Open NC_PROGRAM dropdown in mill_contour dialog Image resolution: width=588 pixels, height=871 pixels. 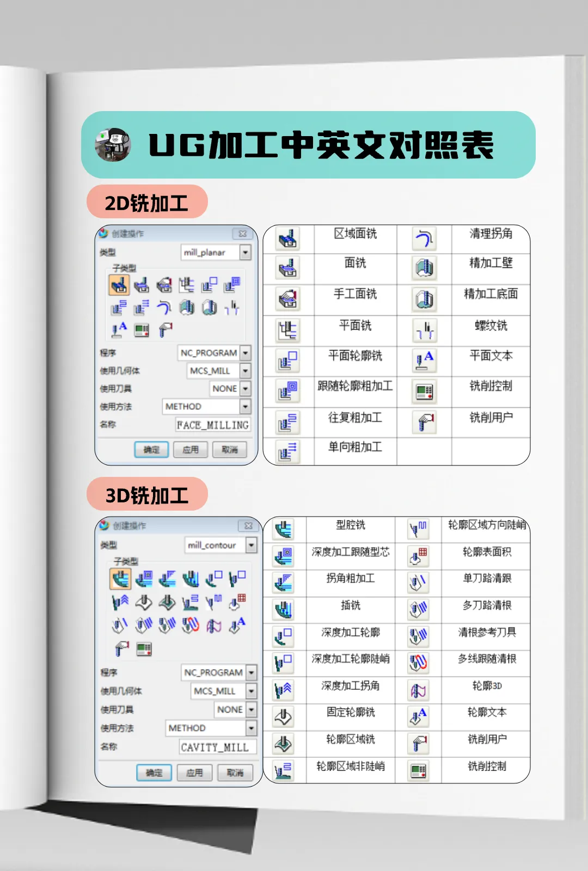pos(251,673)
